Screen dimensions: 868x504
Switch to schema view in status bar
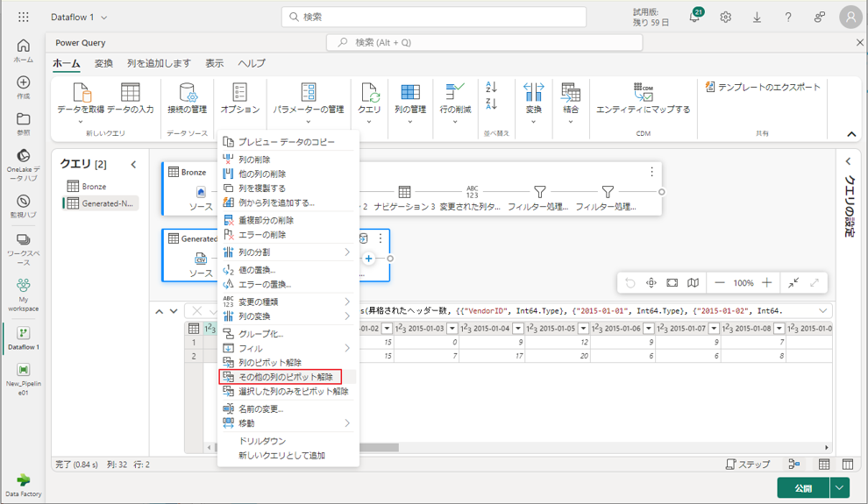coord(848,465)
